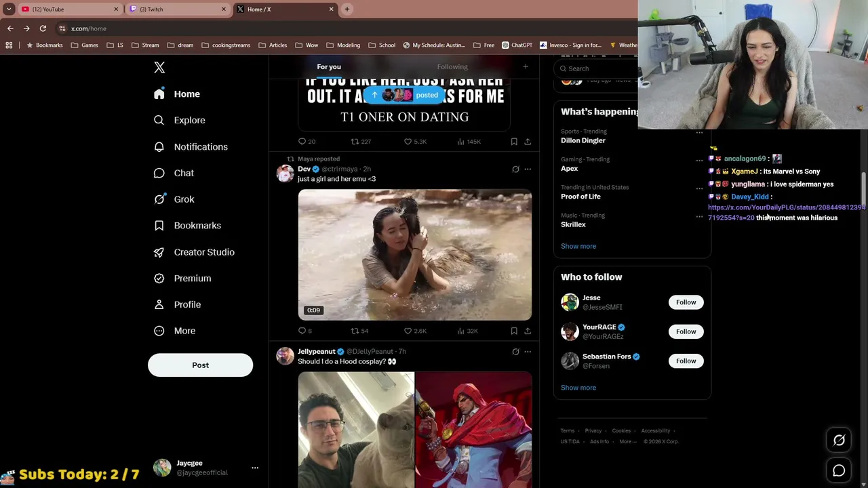868x488 pixels.
Task: Open the Proof of Life trend
Action: [x=632, y=192]
